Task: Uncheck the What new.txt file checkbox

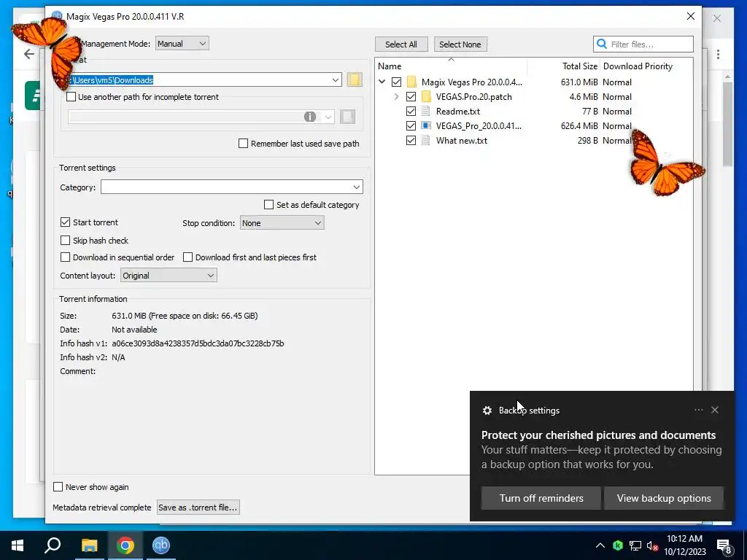Action: [x=411, y=141]
